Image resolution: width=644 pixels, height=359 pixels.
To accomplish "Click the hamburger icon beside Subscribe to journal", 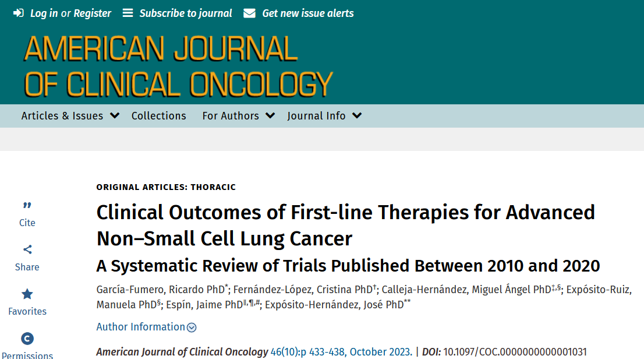I will pyautogui.click(x=128, y=13).
